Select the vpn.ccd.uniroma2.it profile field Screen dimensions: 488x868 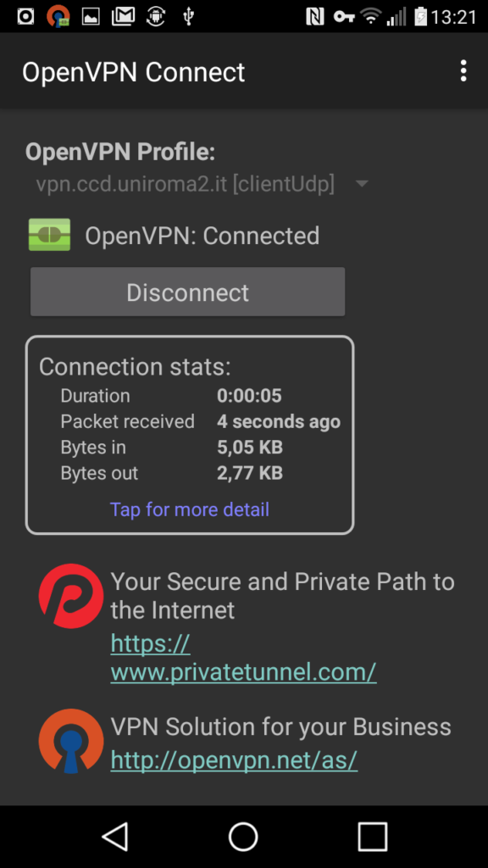click(202, 184)
